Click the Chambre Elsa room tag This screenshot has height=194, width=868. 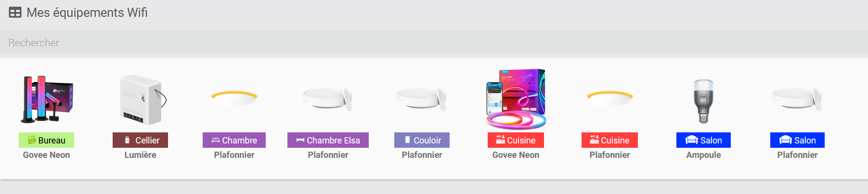pyautogui.click(x=328, y=140)
